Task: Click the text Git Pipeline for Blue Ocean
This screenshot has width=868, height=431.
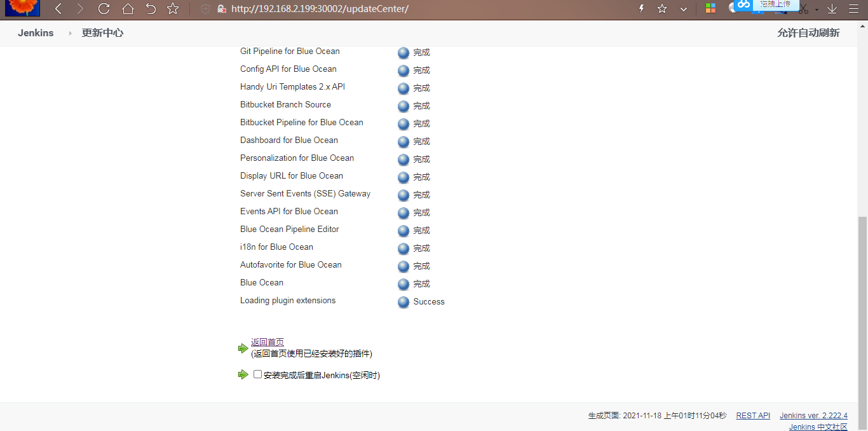Action: pyautogui.click(x=290, y=51)
